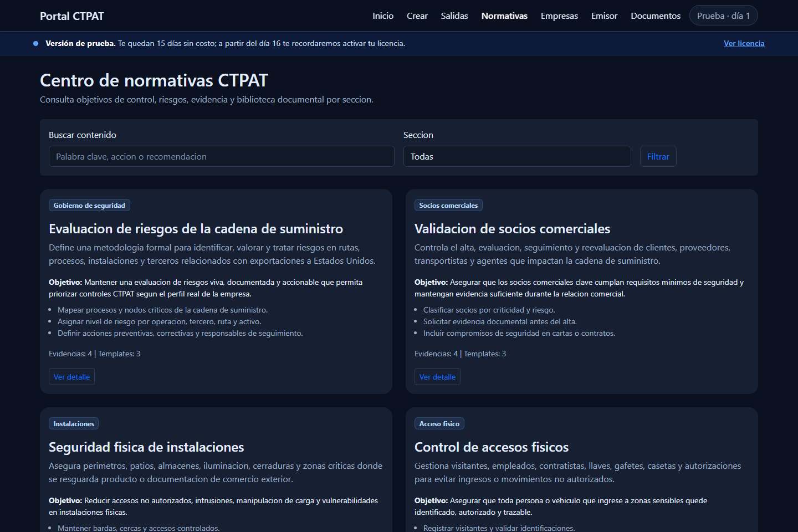Open the Empresas menu item
This screenshot has width=798, height=532.
pyautogui.click(x=559, y=16)
